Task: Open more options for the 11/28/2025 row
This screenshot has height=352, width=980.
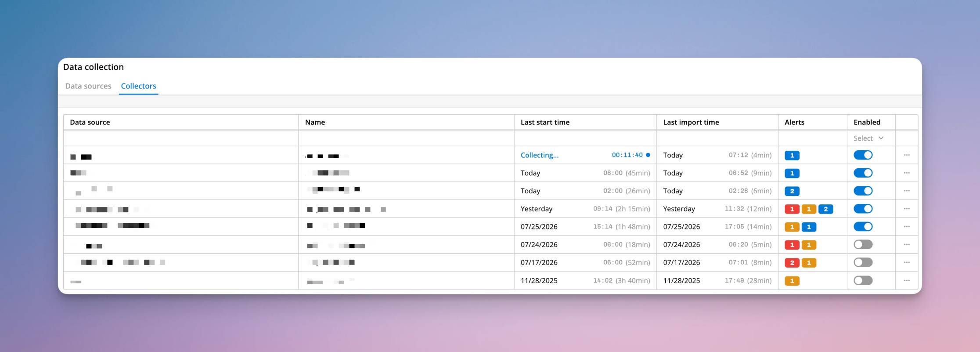Action: [x=907, y=280]
